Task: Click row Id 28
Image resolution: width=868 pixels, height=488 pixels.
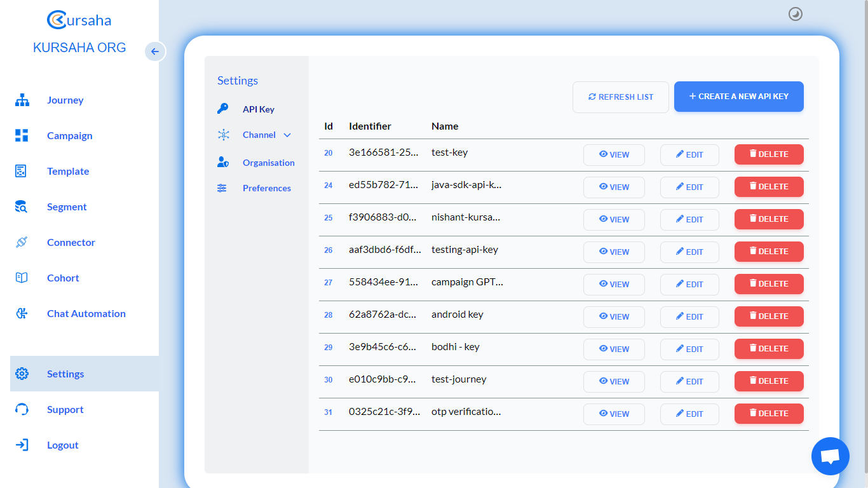Action: pyautogui.click(x=329, y=315)
